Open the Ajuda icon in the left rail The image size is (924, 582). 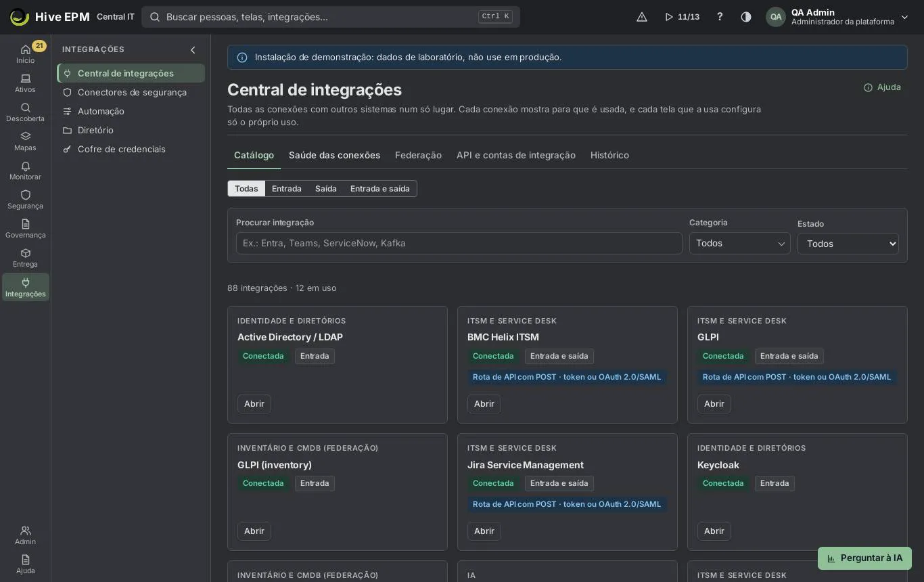25,564
